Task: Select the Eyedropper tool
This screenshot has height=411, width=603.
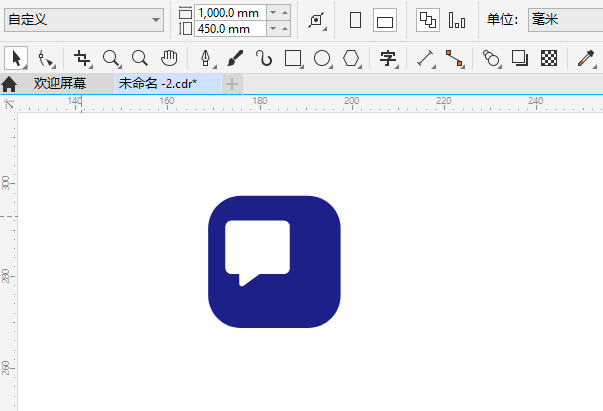Action: (586, 58)
